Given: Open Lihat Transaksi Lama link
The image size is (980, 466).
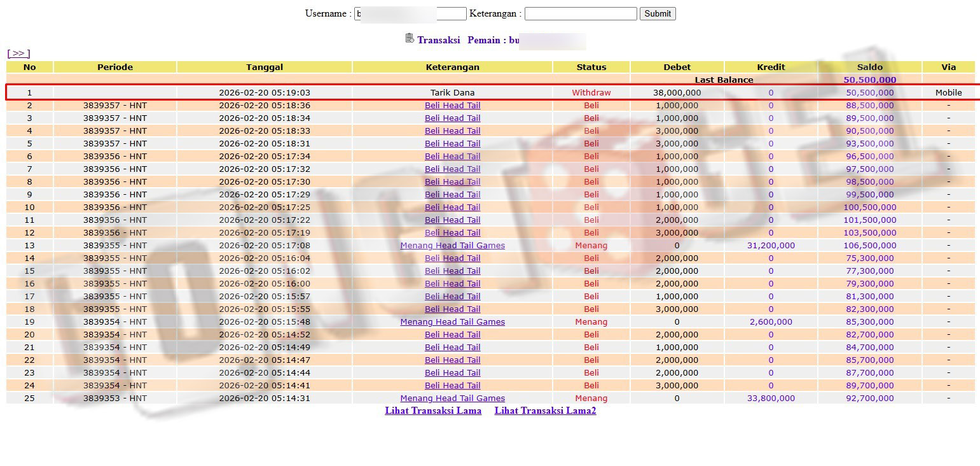Looking at the screenshot, I should tap(433, 411).
